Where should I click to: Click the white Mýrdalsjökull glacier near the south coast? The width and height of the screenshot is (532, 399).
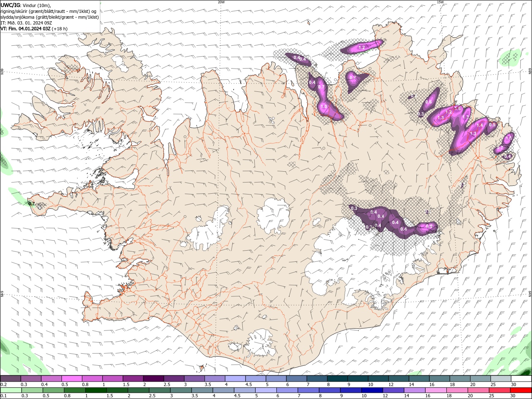[x=261, y=343]
